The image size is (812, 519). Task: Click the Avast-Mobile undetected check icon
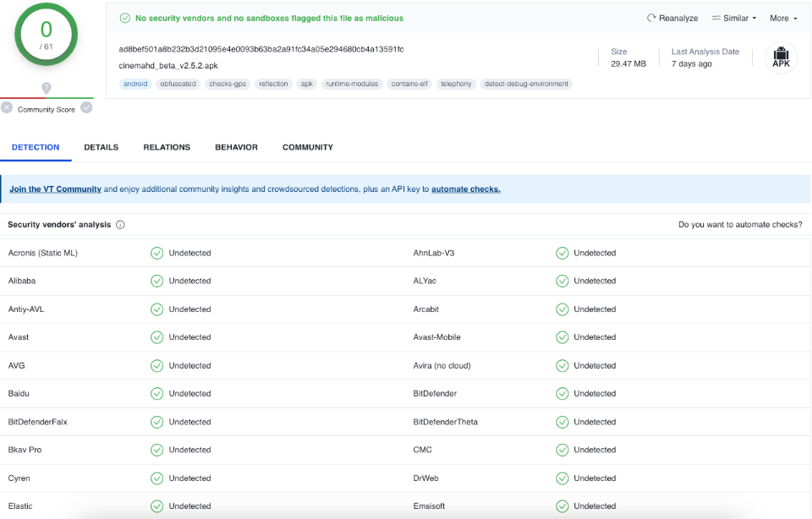click(562, 337)
